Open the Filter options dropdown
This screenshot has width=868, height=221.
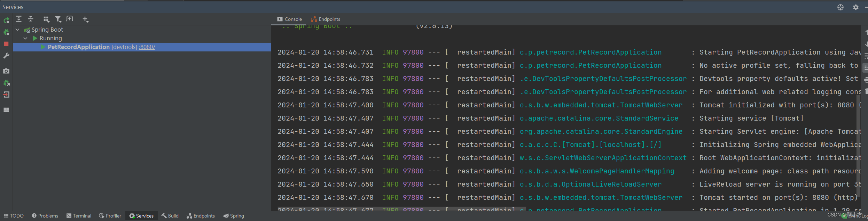click(x=58, y=19)
